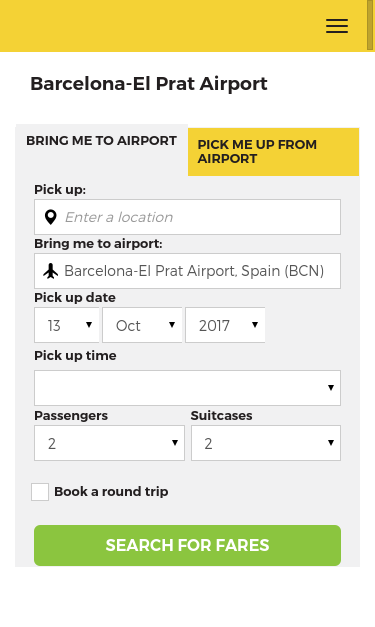Click the Enter a location field
The height and width of the screenshot is (627, 375).
188,217
